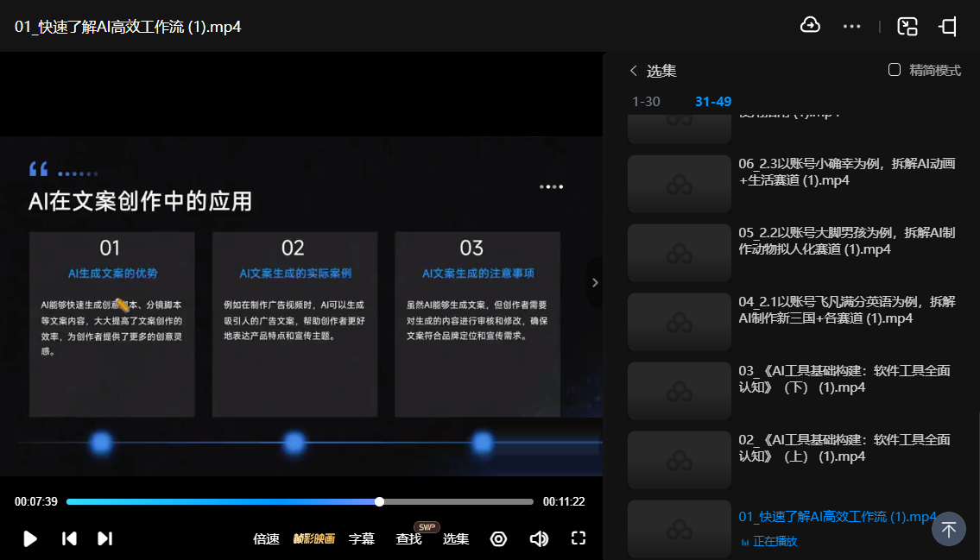980x560 pixels.
Task: Skip to the next video
Action: pos(104,538)
